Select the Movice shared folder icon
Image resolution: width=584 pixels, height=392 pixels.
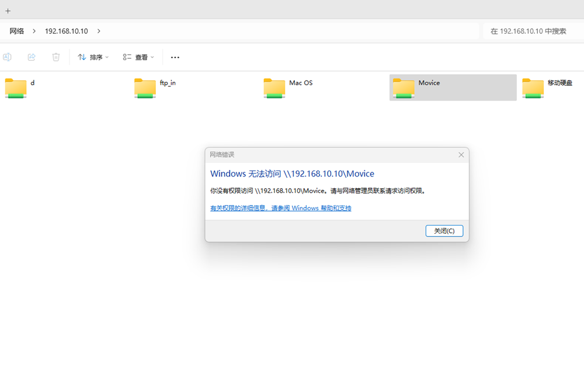coord(404,88)
